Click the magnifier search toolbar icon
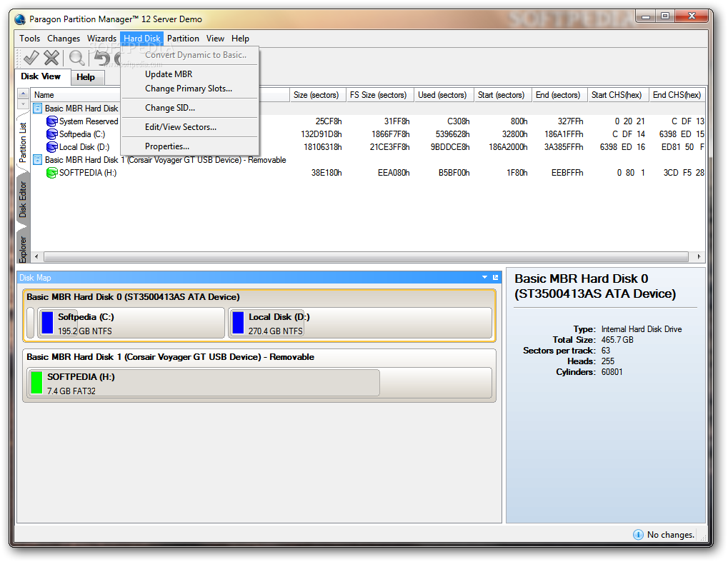This screenshot has width=728, height=562. click(x=76, y=58)
